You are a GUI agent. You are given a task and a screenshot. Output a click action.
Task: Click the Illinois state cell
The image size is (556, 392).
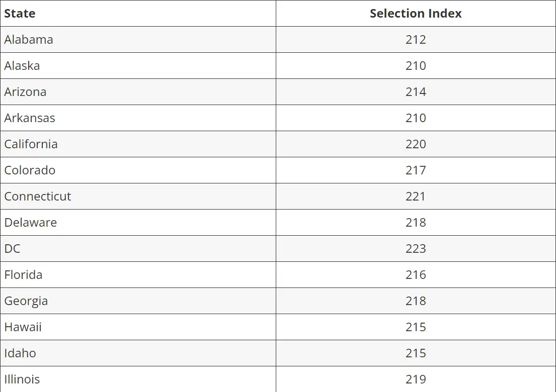22,379
